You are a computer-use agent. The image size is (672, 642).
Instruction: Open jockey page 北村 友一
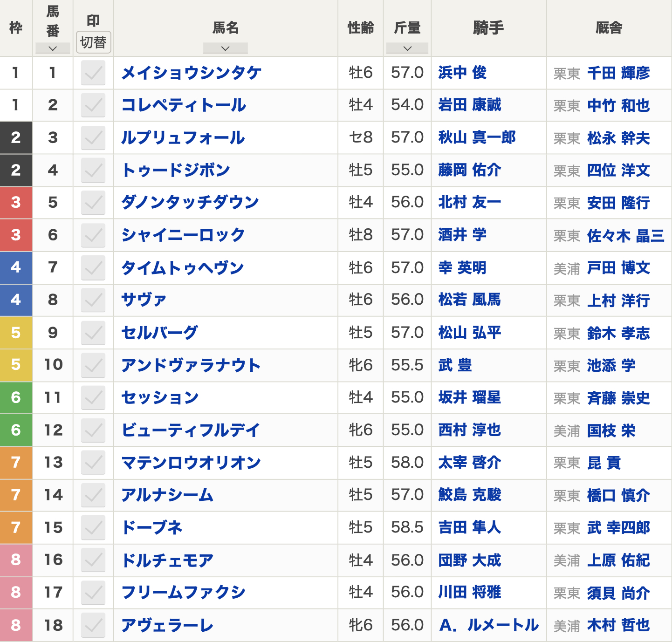click(470, 202)
